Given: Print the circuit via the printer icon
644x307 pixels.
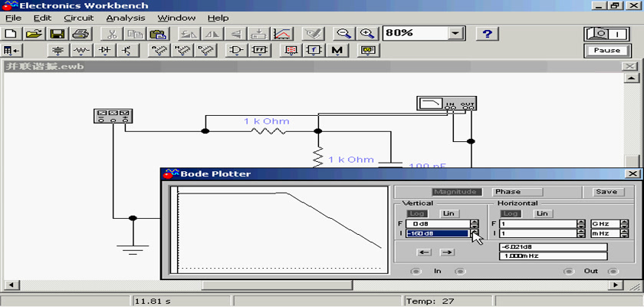Looking at the screenshot, I should [x=80, y=34].
